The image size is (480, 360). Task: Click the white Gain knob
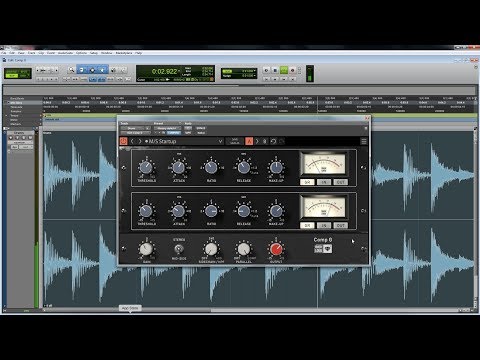(146, 249)
